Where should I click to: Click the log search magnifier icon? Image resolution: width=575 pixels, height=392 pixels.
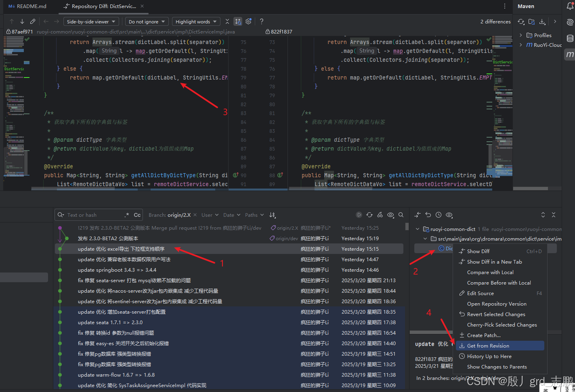pyautogui.click(x=401, y=215)
